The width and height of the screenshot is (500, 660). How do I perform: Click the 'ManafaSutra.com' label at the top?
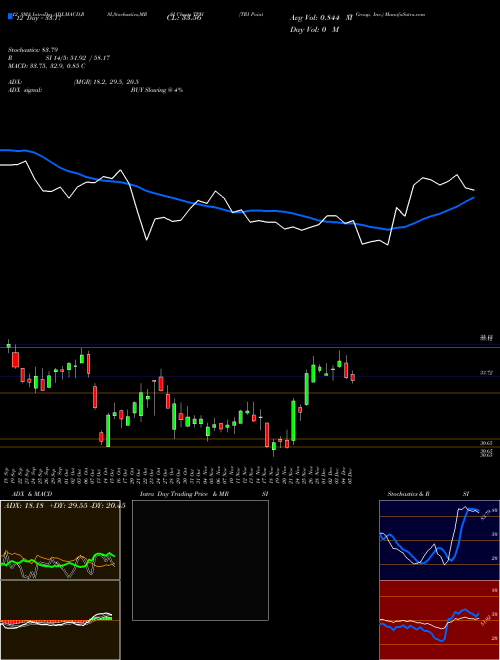tap(405, 14)
